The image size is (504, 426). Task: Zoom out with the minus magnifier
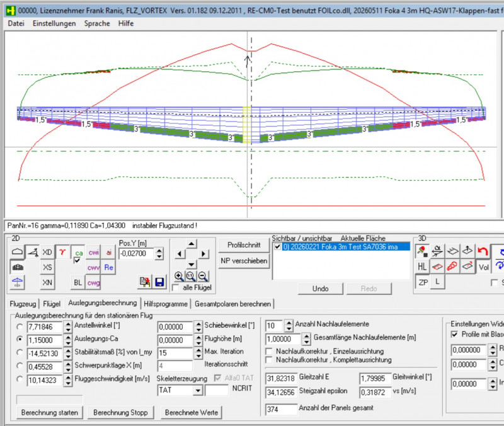tap(203, 276)
